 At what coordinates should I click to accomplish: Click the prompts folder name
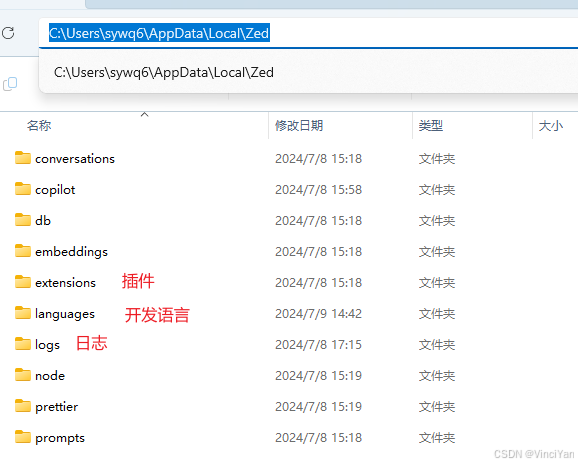[x=60, y=438]
